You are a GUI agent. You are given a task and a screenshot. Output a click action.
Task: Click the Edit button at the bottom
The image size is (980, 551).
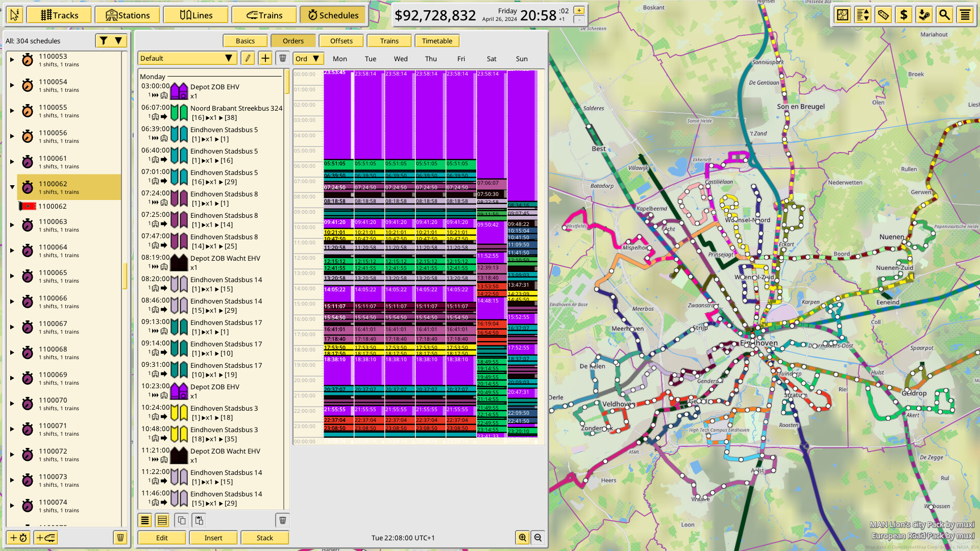click(x=161, y=537)
